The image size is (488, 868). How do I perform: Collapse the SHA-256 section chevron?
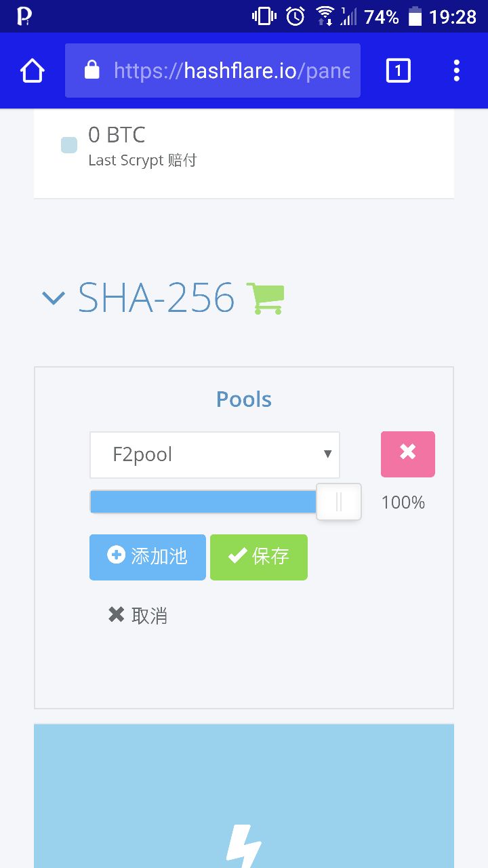click(54, 298)
